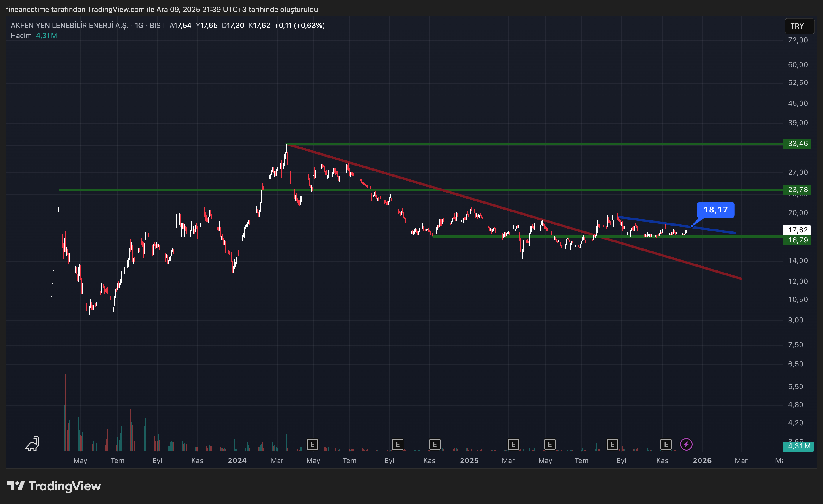Click the earnings E marker above Eyl 2024

[x=398, y=444]
